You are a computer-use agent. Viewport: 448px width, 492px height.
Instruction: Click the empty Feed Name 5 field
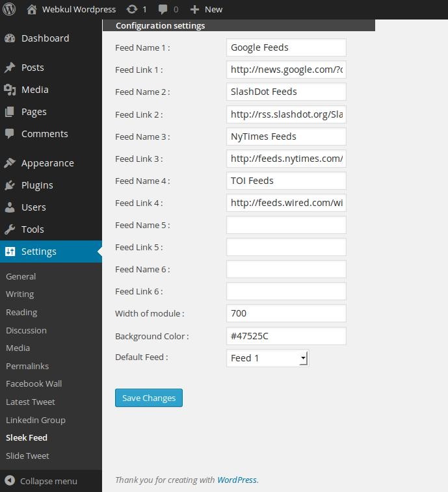[286, 225]
